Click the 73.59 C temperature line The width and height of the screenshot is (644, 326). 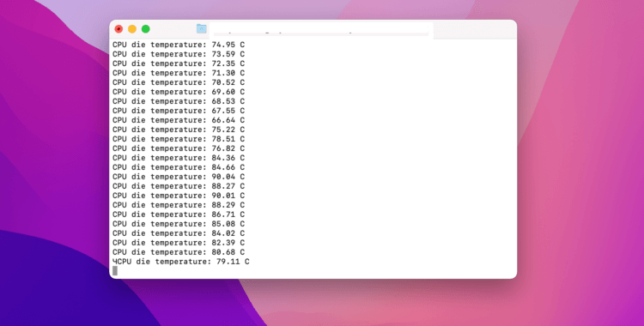tap(179, 54)
